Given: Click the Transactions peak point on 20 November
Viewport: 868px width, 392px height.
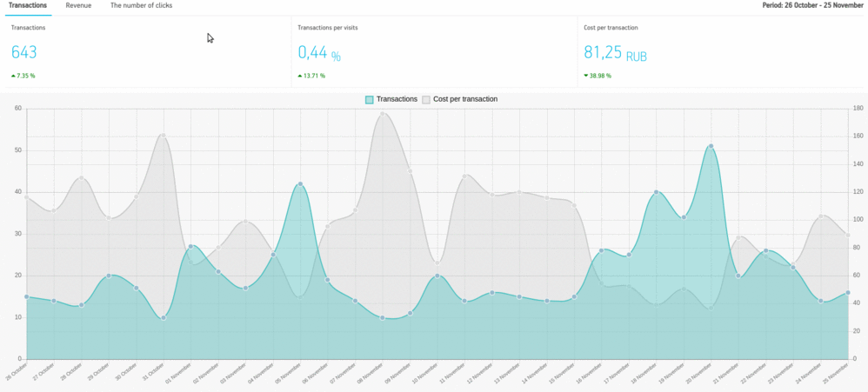Looking at the screenshot, I should pos(711,147).
